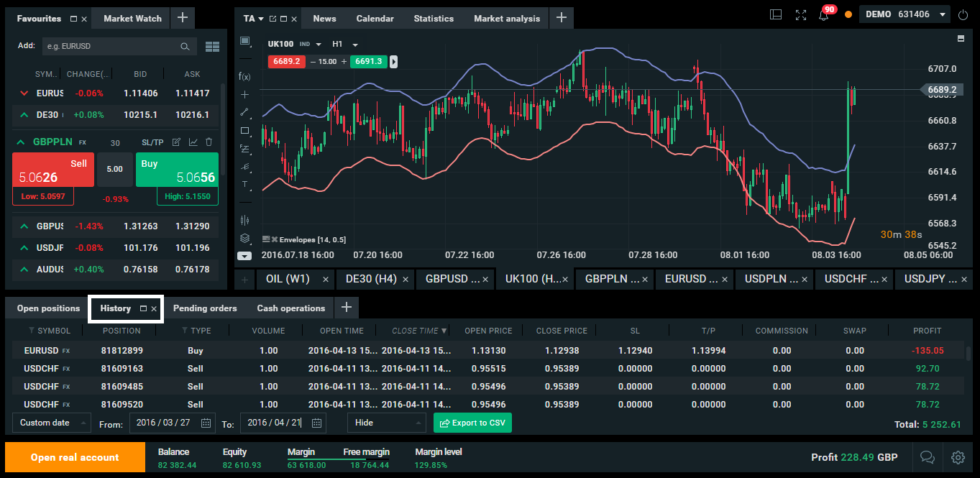Open the Calendar tab
The width and height of the screenshot is (980, 478).
(375, 19)
